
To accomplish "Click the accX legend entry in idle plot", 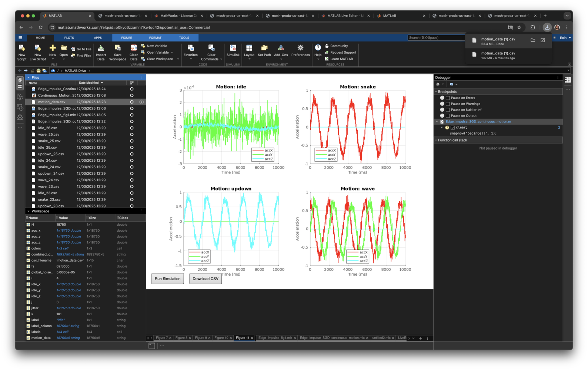I will click(268, 150).
